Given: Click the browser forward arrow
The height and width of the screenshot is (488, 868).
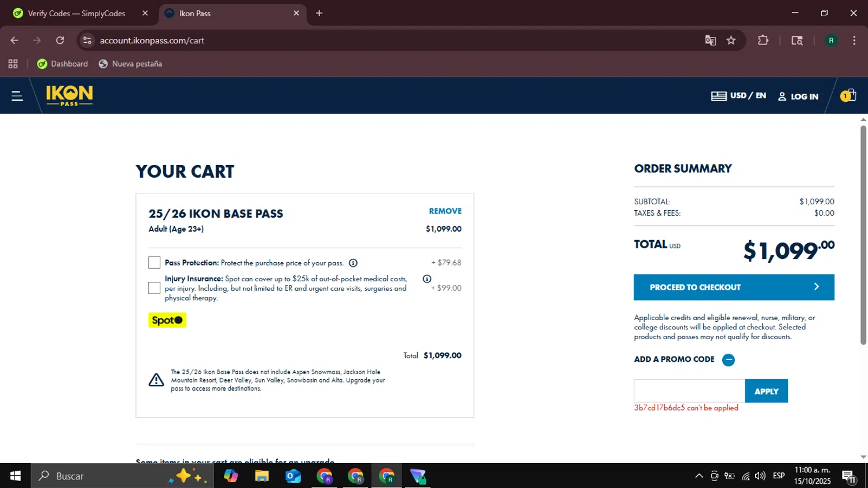Looking at the screenshot, I should [x=37, y=41].
